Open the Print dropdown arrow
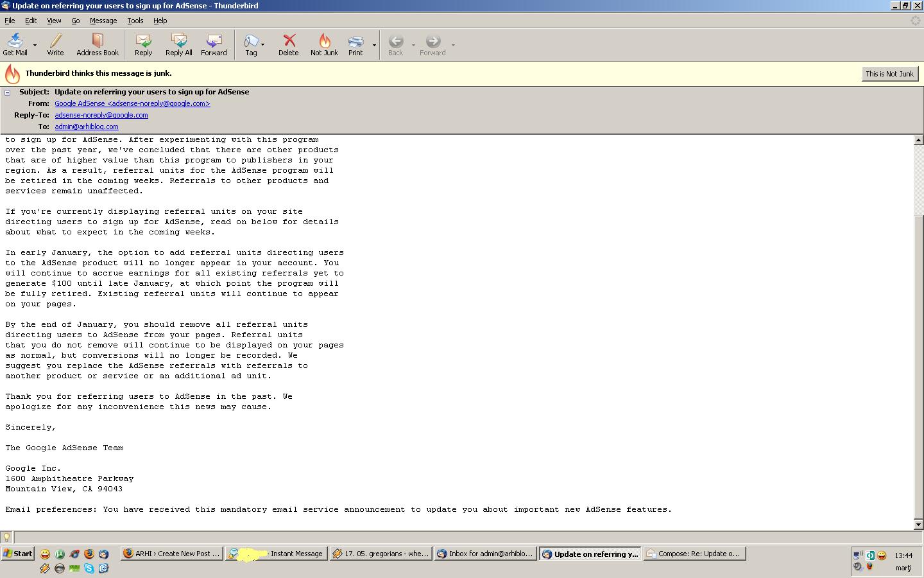 pos(374,45)
